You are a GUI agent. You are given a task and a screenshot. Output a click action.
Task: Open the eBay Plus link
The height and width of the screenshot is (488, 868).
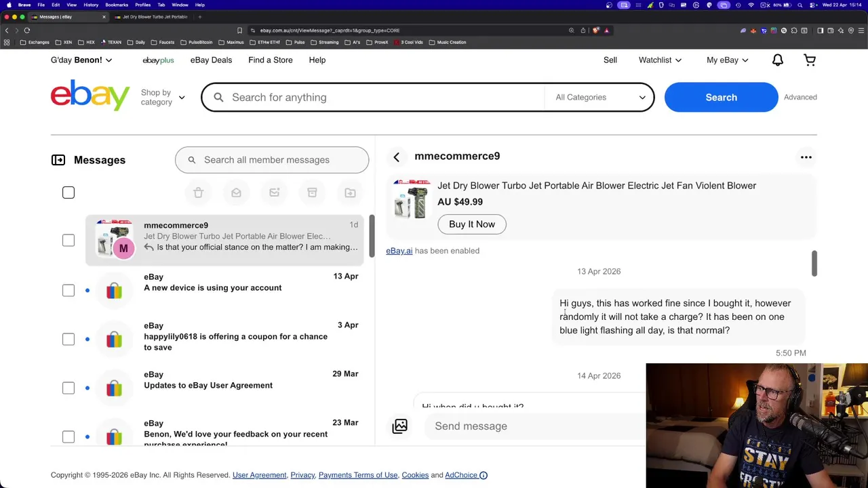click(x=158, y=60)
